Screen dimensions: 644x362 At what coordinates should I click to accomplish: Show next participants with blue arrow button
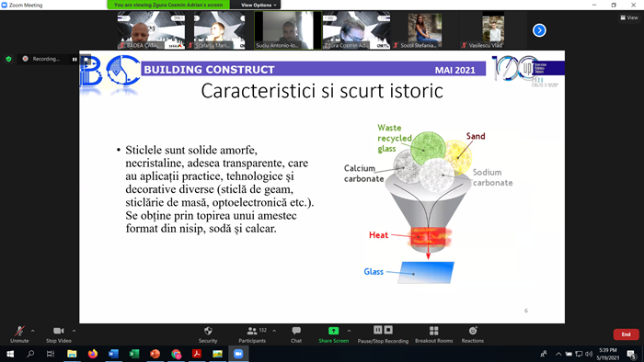539,30
